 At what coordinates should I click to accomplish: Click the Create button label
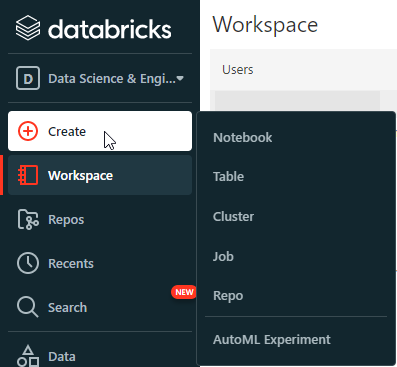(67, 131)
